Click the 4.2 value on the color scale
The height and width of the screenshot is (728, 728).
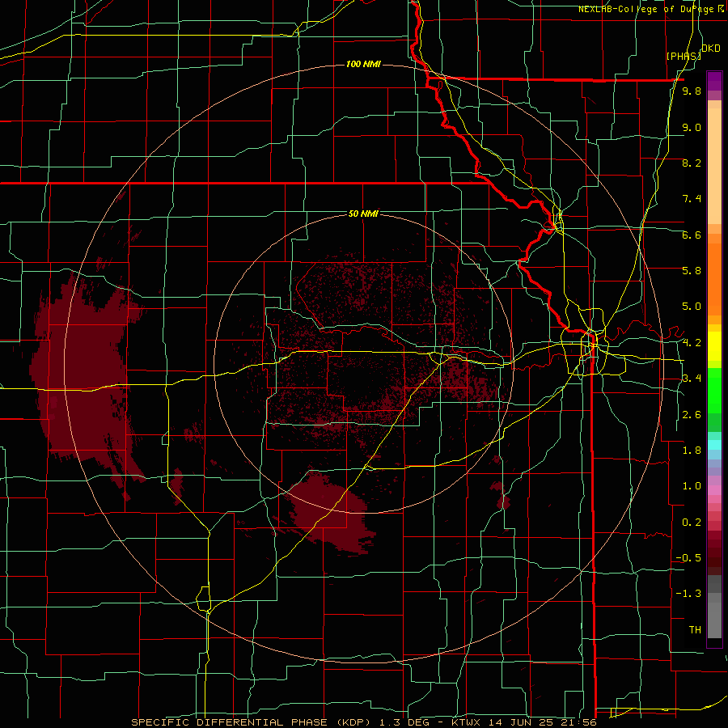pyautogui.click(x=692, y=343)
